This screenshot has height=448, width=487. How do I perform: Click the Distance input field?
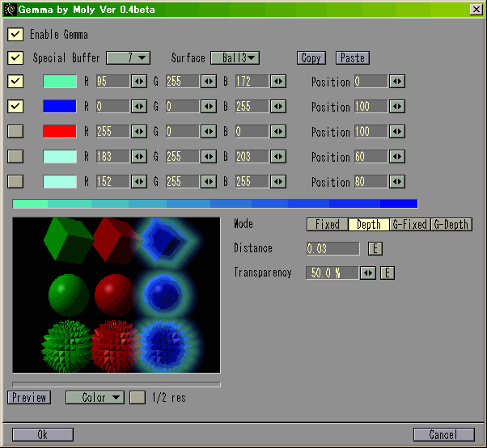[333, 249]
